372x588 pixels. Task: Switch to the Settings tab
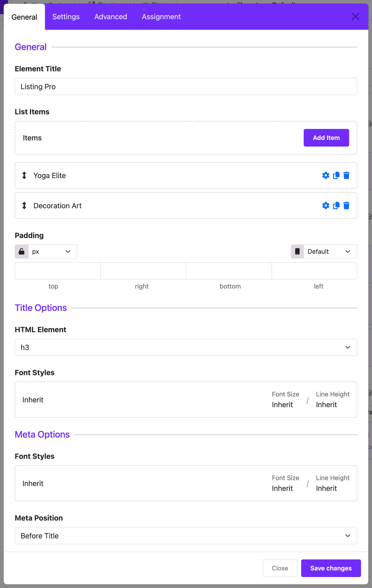[66, 17]
